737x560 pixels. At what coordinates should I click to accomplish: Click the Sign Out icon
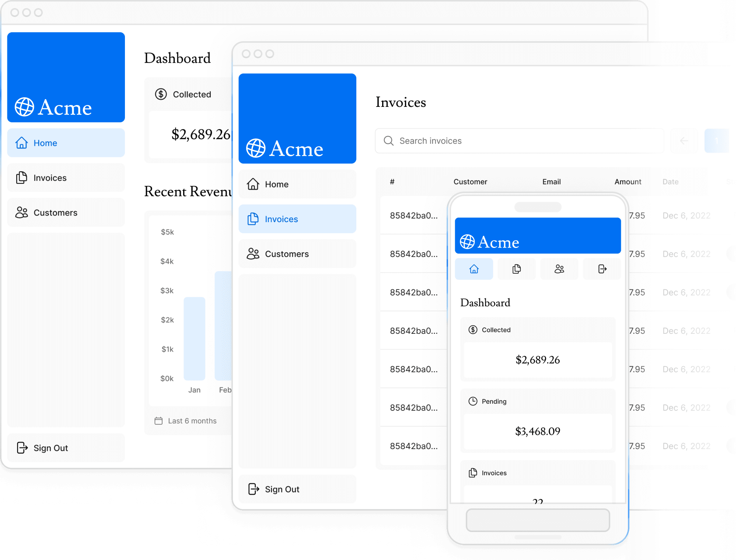pyautogui.click(x=22, y=447)
